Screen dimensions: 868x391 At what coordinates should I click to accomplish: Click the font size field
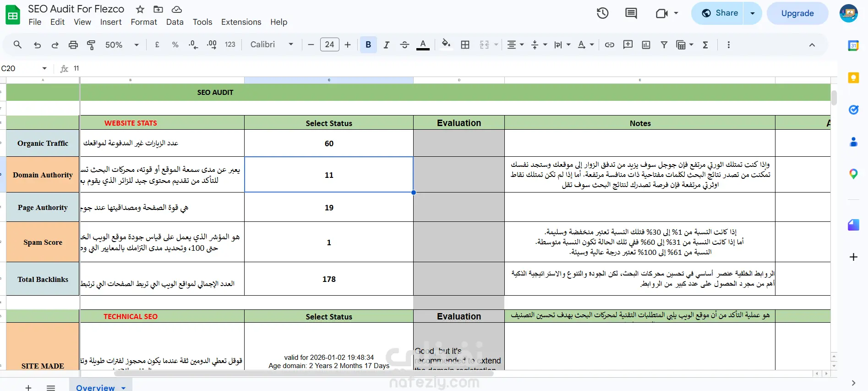tap(329, 44)
